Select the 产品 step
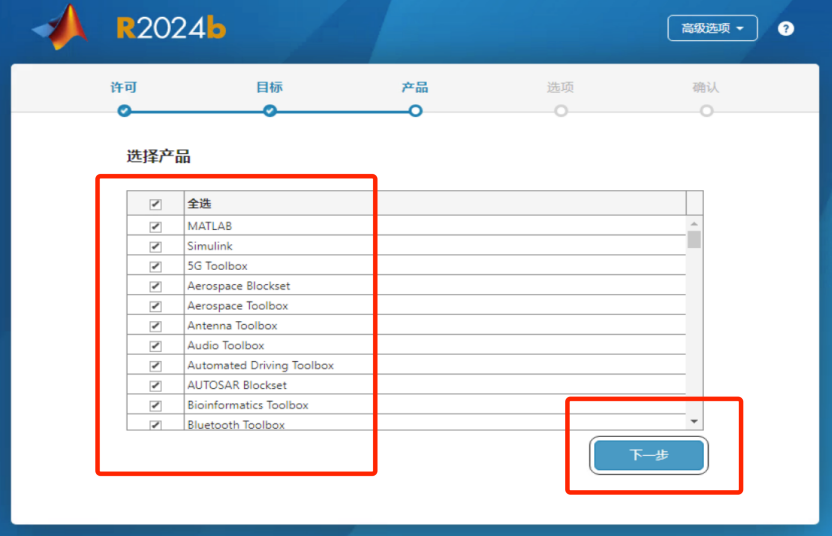Screen dimensions: 832x536 click(415, 88)
